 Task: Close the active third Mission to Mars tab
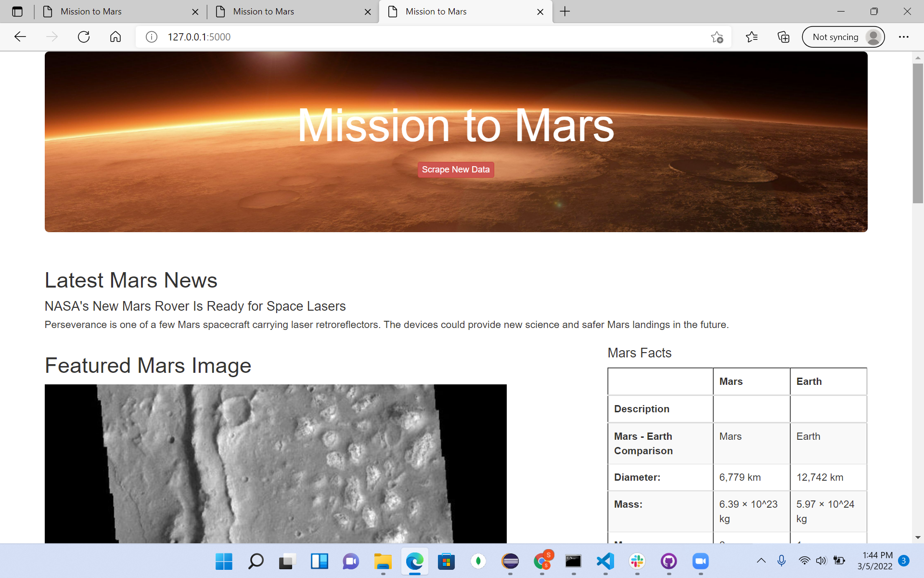click(540, 12)
